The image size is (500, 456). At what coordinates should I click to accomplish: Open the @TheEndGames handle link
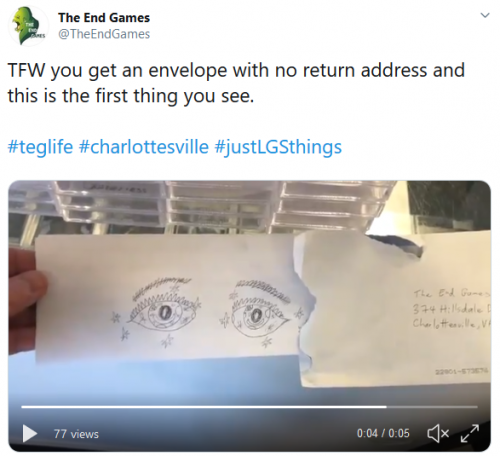click(104, 34)
